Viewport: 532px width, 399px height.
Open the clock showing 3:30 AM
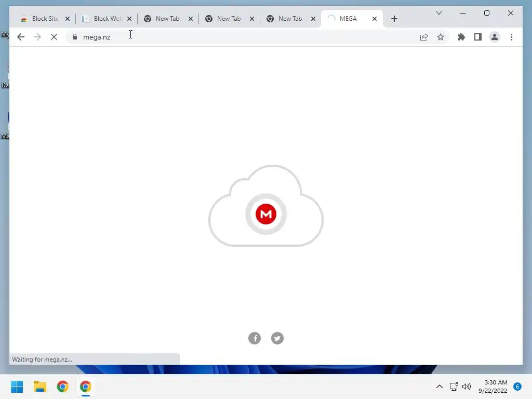click(x=493, y=387)
